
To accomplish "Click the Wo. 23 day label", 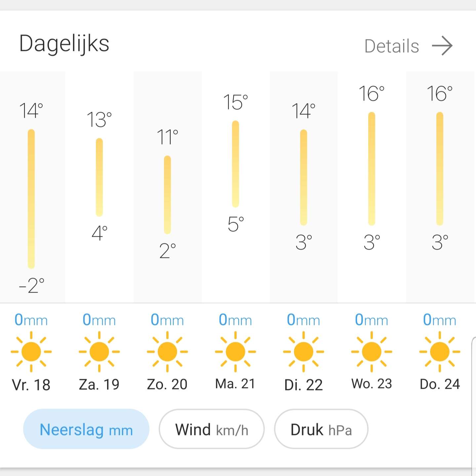I will (x=372, y=384).
